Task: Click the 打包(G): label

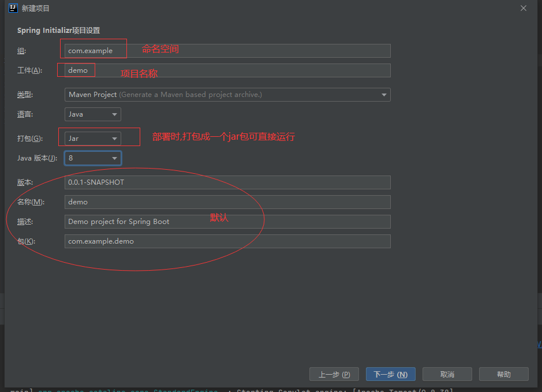Action: (30, 139)
